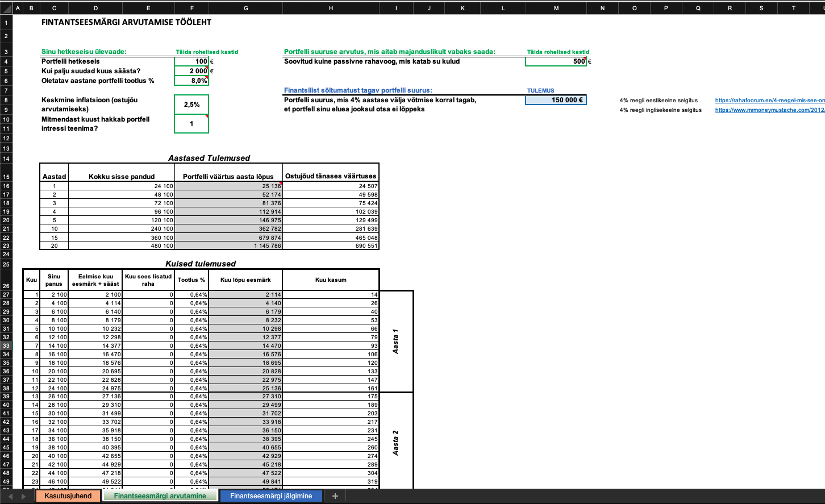825x504 pixels.
Task: Select column G header
Action: [x=245, y=8]
